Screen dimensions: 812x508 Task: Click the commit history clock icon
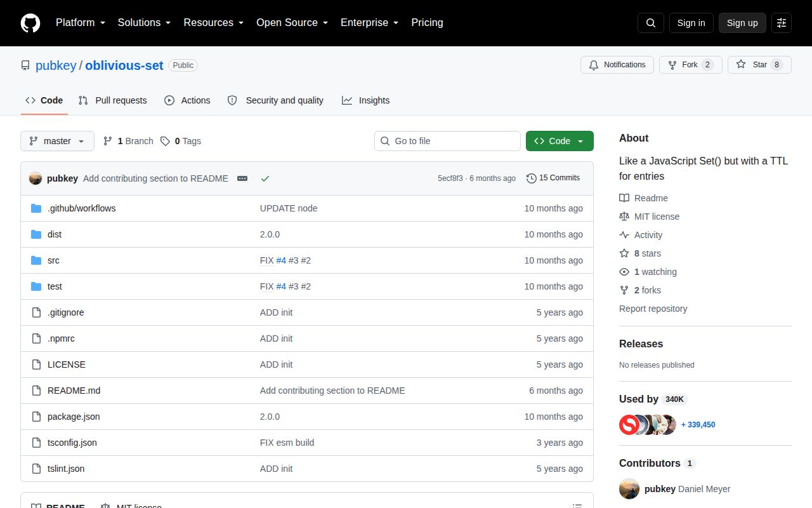pyautogui.click(x=532, y=178)
